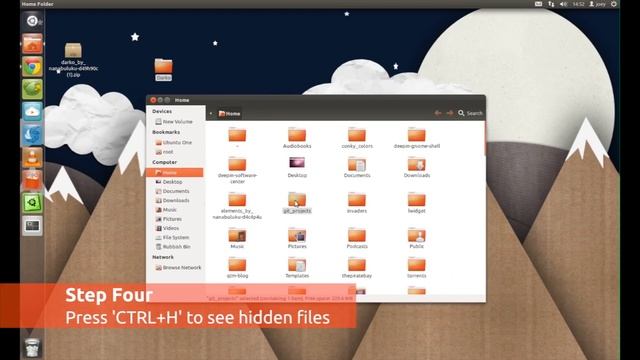Open the Home Folder launcher icon
This screenshot has width=640, height=360.
[x=32, y=44]
